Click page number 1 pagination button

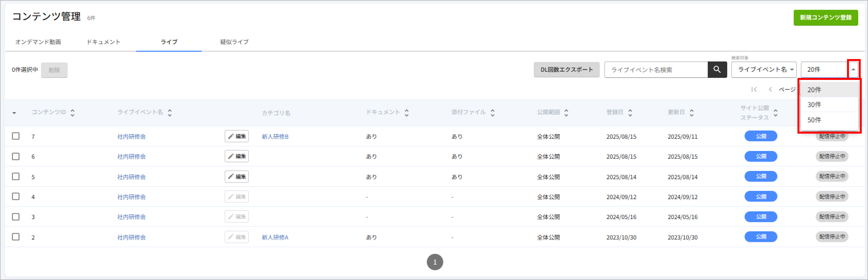435,262
